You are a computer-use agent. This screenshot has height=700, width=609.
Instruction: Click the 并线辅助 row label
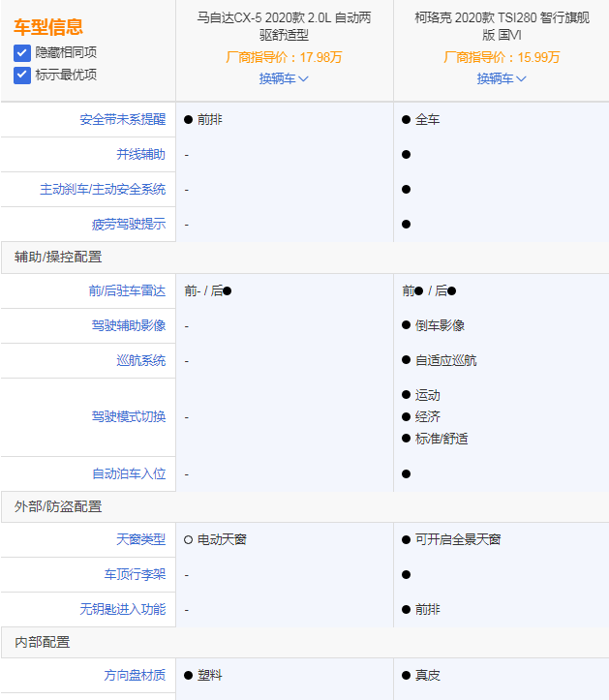[140, 155]
